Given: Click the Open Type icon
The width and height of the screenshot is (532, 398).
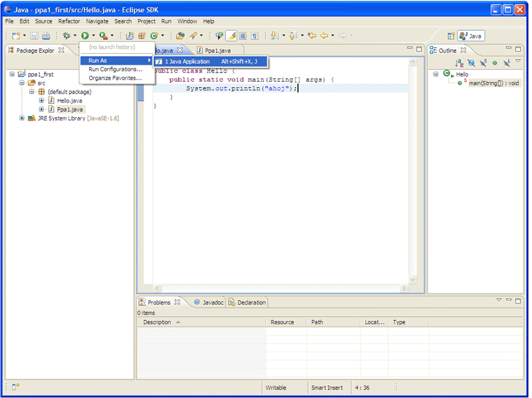Looking at the screenshot, I should [180, 36].
